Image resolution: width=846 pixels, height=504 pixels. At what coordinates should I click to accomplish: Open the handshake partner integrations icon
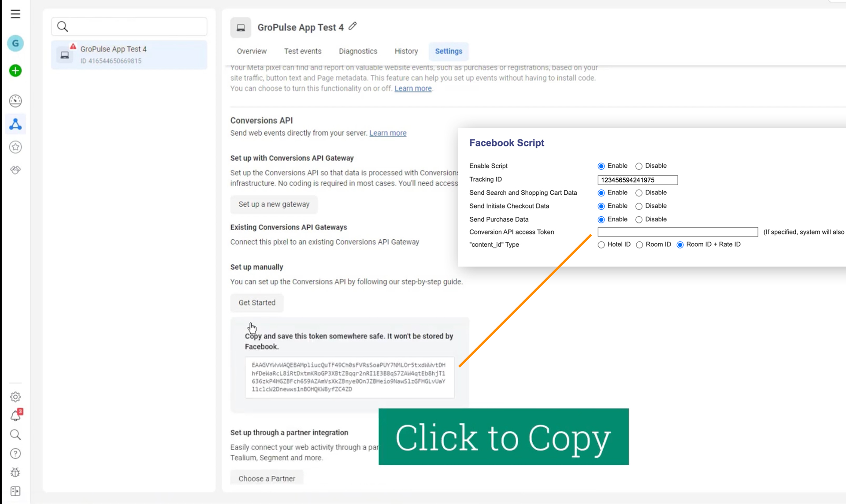[15, 170]
